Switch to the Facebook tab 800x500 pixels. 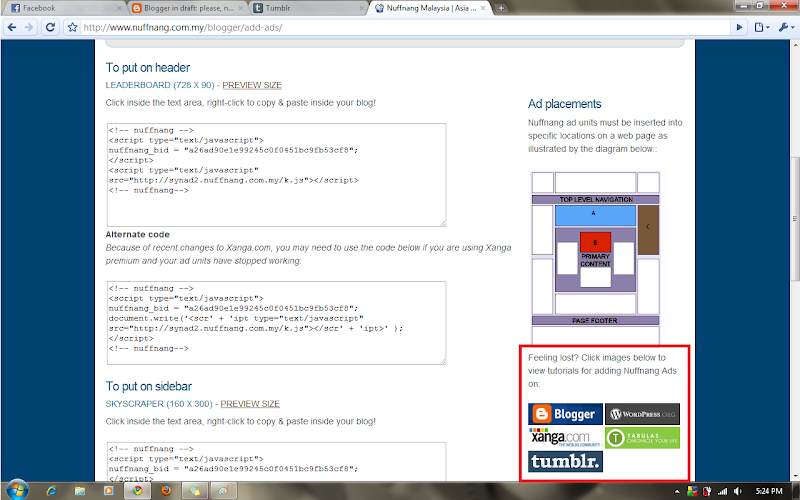click(x=64, y=8)
